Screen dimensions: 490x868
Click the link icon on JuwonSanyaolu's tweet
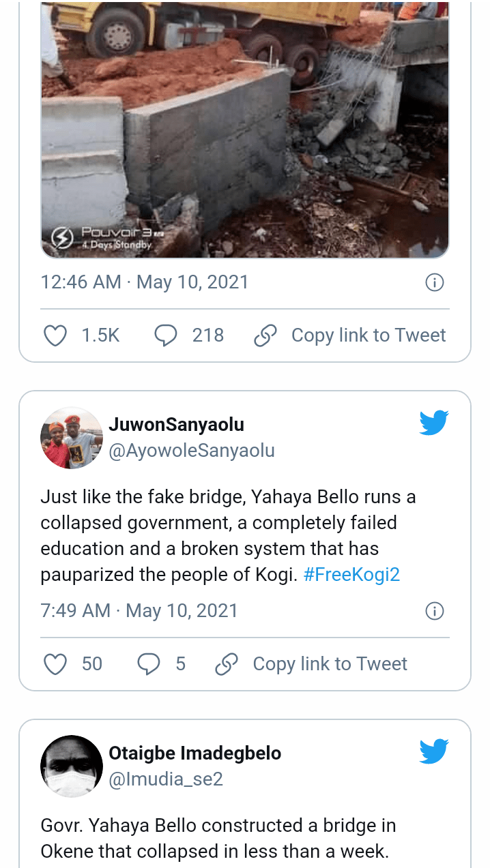coord(227,664)
